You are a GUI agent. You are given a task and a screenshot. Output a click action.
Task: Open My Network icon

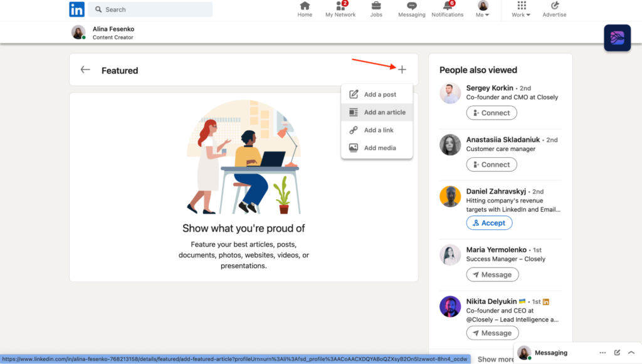[340, 6]
